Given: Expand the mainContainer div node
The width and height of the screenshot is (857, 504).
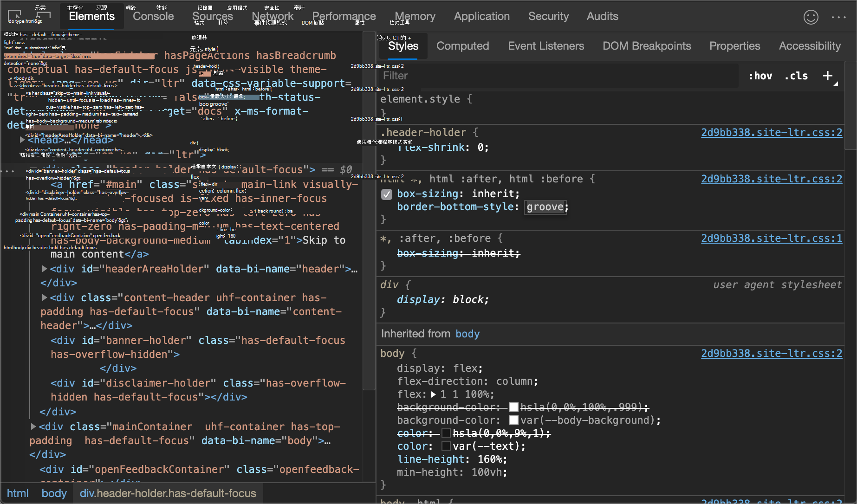Looking at the screenshot, I should (x=33, y=426).
